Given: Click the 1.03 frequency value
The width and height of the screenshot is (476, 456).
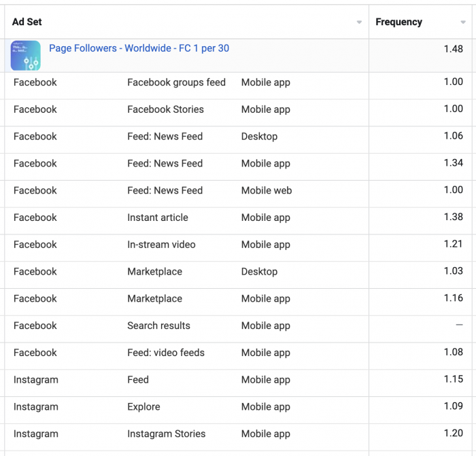Looking at the screenshot, I should [x=454, y=270].
